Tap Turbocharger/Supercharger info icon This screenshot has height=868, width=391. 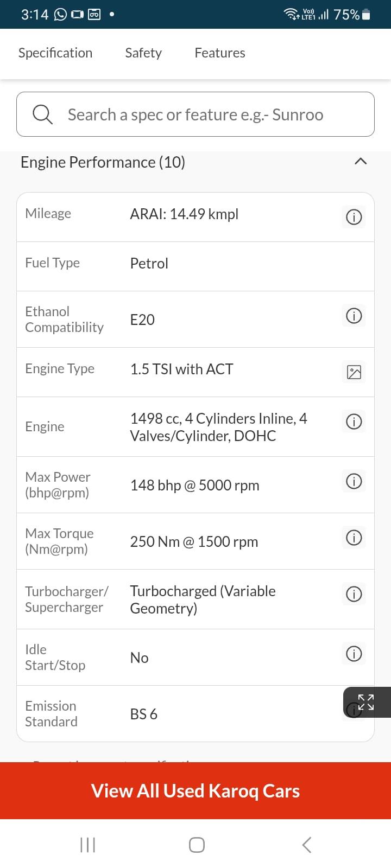[x=354, y=594]
